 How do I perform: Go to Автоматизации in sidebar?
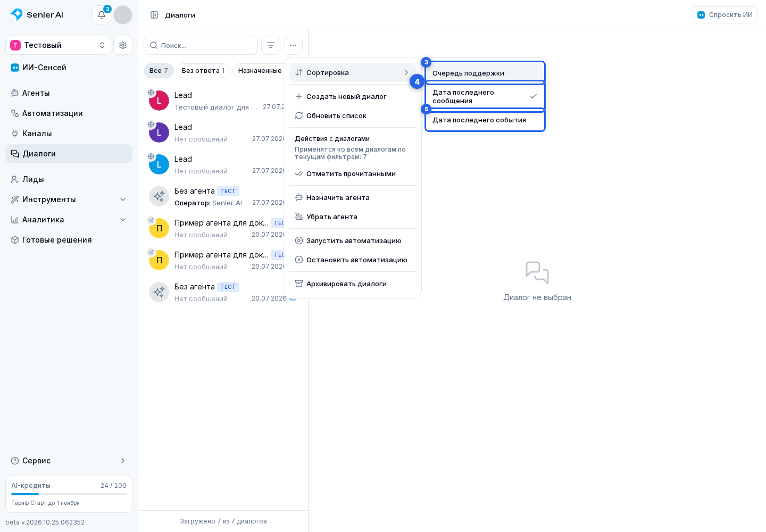(69, 113)
